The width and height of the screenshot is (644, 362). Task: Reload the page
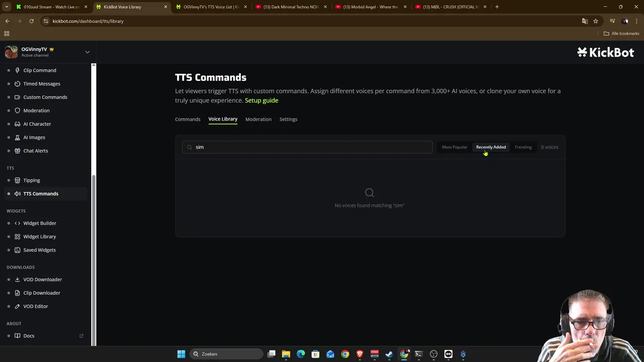tap(31, 21)
